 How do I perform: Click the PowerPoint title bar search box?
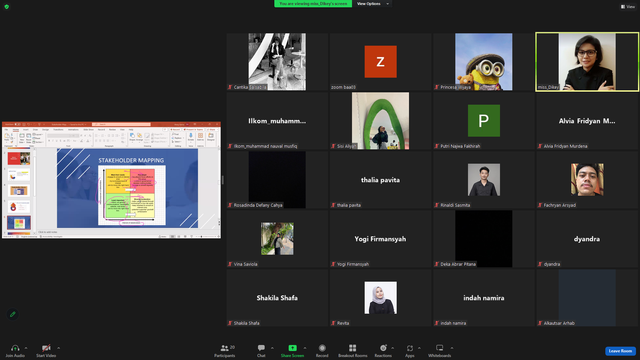[x=121, y=124]
